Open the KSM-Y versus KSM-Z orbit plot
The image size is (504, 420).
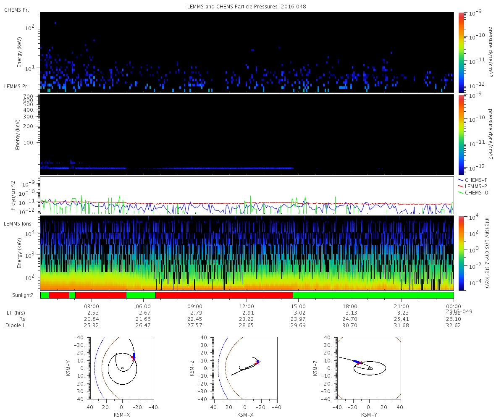(x=369, y=368)
